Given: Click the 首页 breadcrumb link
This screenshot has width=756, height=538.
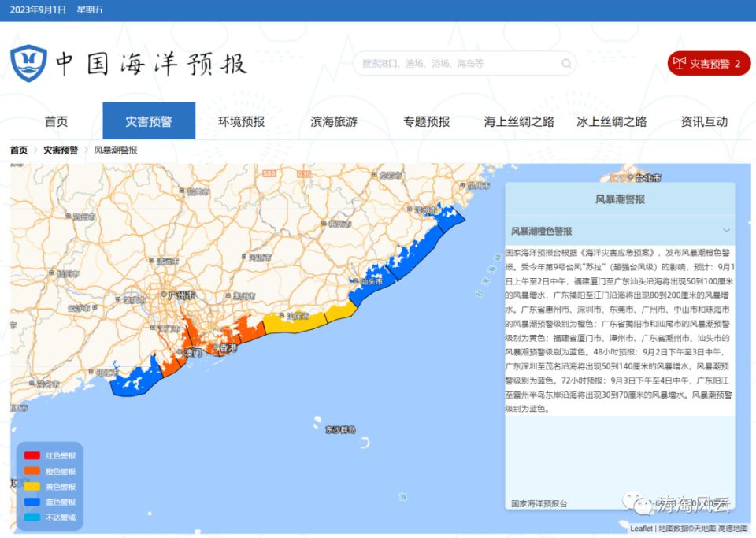Looking at the screenshot, I should (x=19, y=150).
